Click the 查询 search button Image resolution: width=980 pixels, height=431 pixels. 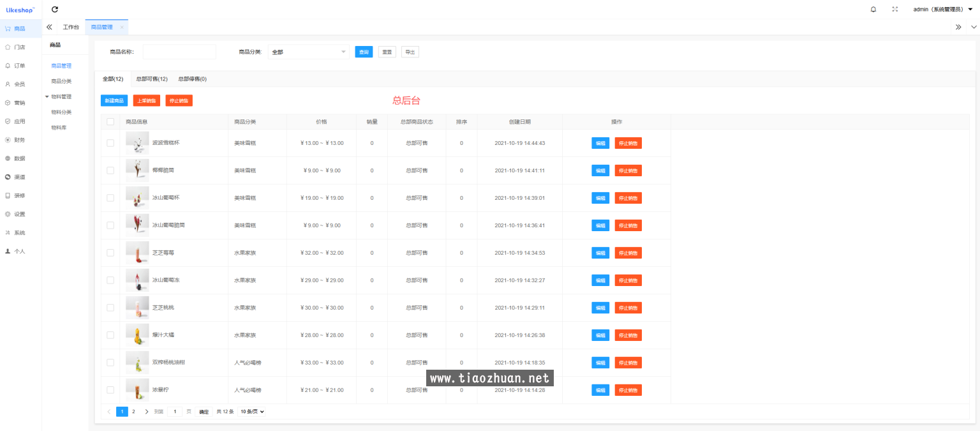364,52
